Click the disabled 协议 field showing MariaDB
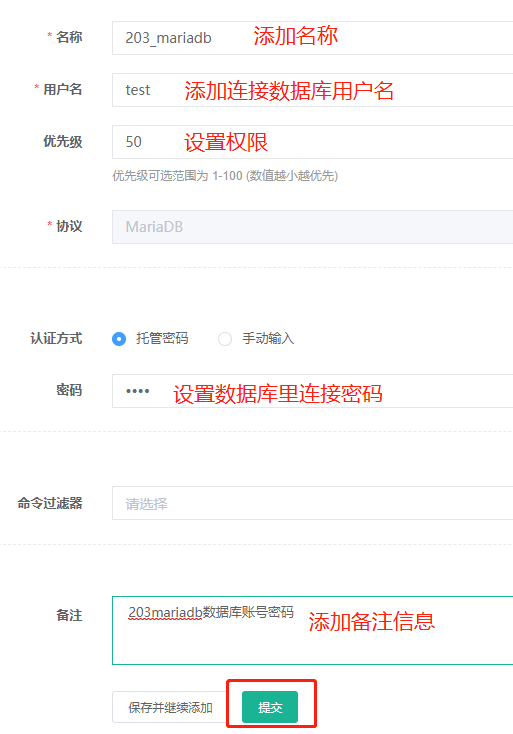The width and height of the screenshot is (513, 734). 313,227
